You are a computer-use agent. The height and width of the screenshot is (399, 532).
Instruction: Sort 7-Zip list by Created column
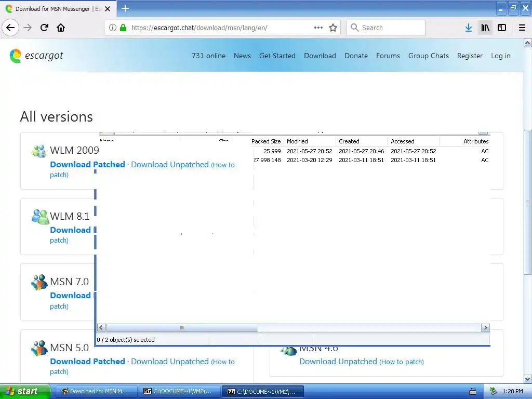(x=362, y=141)
